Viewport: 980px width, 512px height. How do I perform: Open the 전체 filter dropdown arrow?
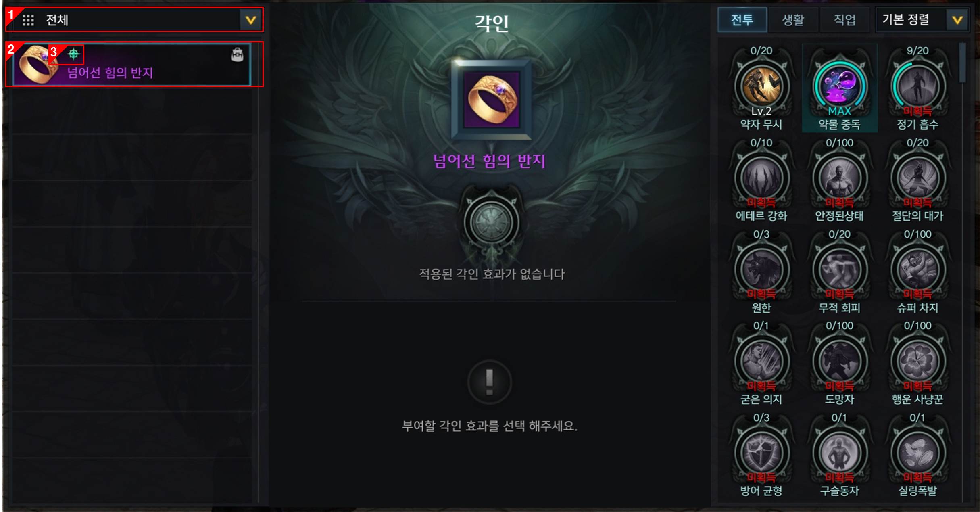tap(250, 20)
